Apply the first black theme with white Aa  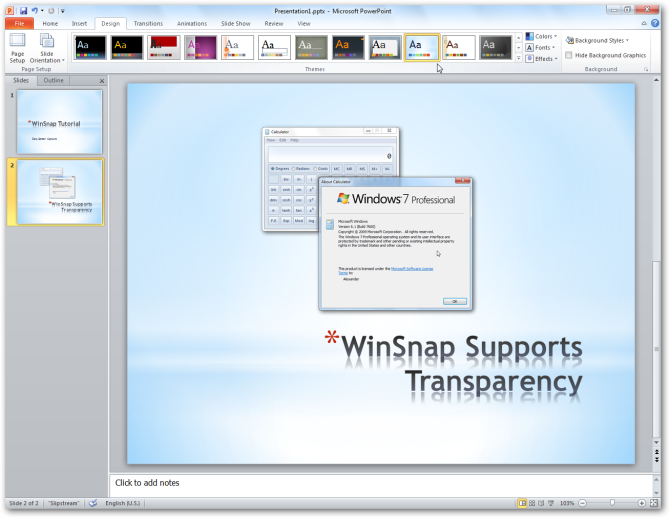point(90,47)
